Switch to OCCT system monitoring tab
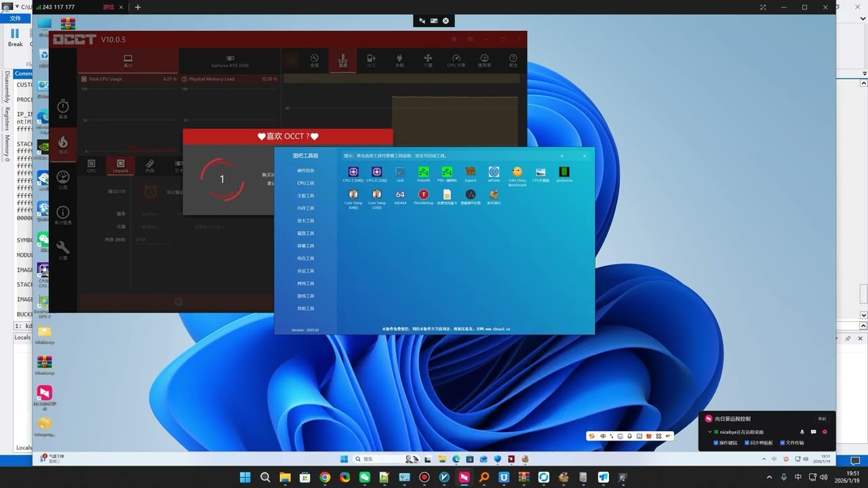The image size is (868, 488). point(128,61)
